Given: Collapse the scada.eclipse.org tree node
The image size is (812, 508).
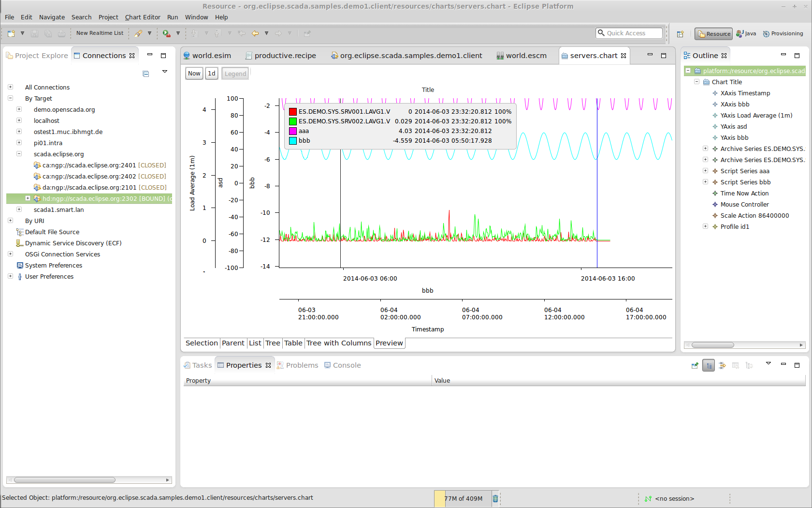Looking at the screenshot, I should point(19,154).
